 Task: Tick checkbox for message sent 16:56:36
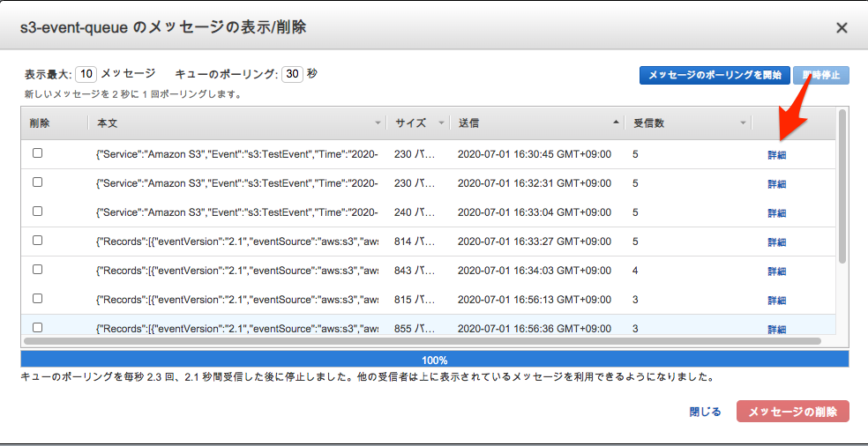tap(37, 327)
